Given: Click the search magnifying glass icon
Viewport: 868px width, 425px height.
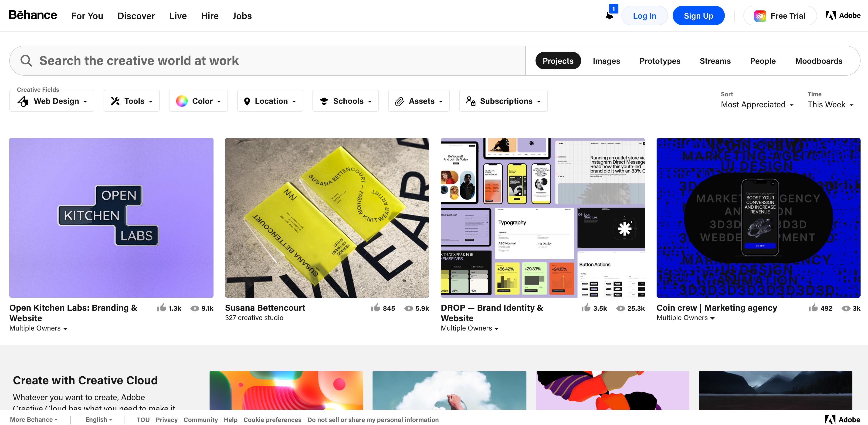Looking at the screenshot, I should click(x=26, y=61).
